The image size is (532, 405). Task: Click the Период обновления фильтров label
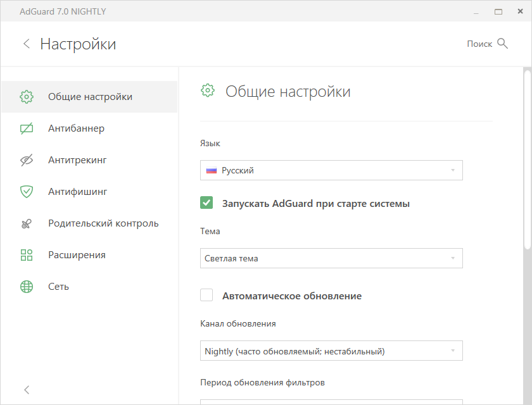262,383
